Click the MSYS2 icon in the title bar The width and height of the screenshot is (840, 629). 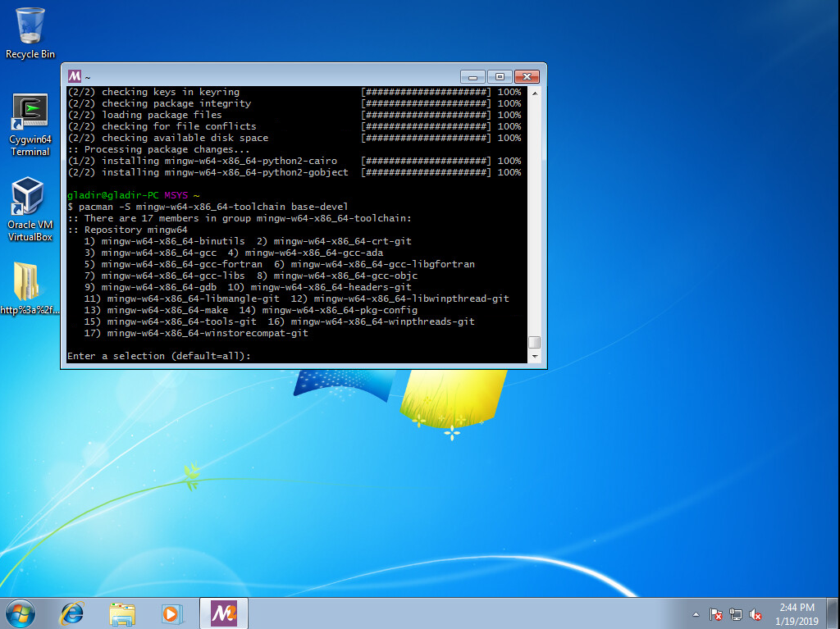pos(75,76)
